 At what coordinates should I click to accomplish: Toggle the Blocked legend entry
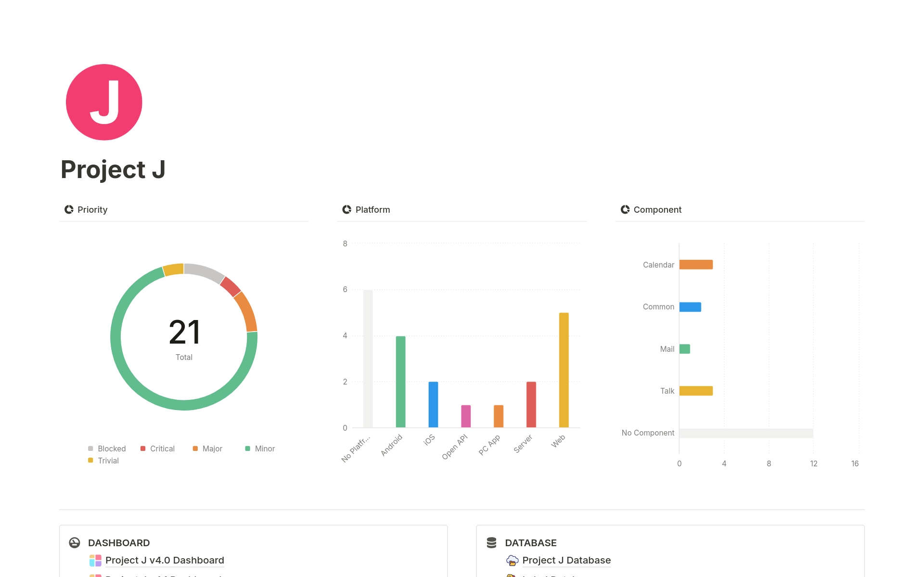[x=111, y=449]
